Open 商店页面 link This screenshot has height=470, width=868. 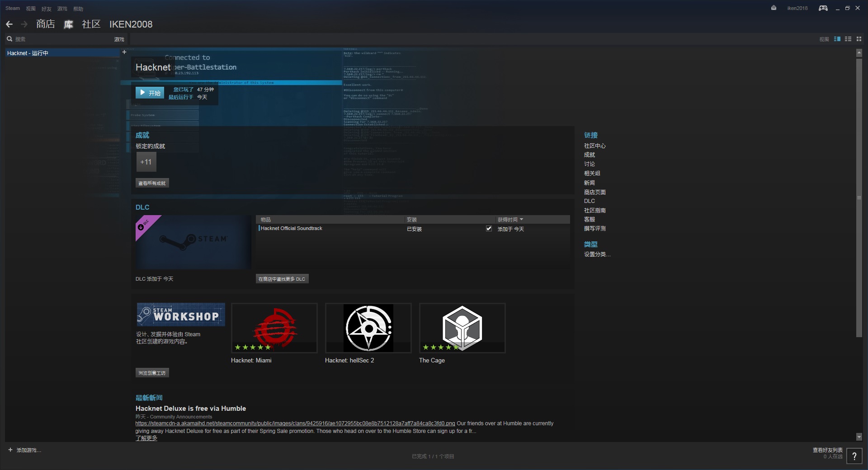(x=594, y=192)
